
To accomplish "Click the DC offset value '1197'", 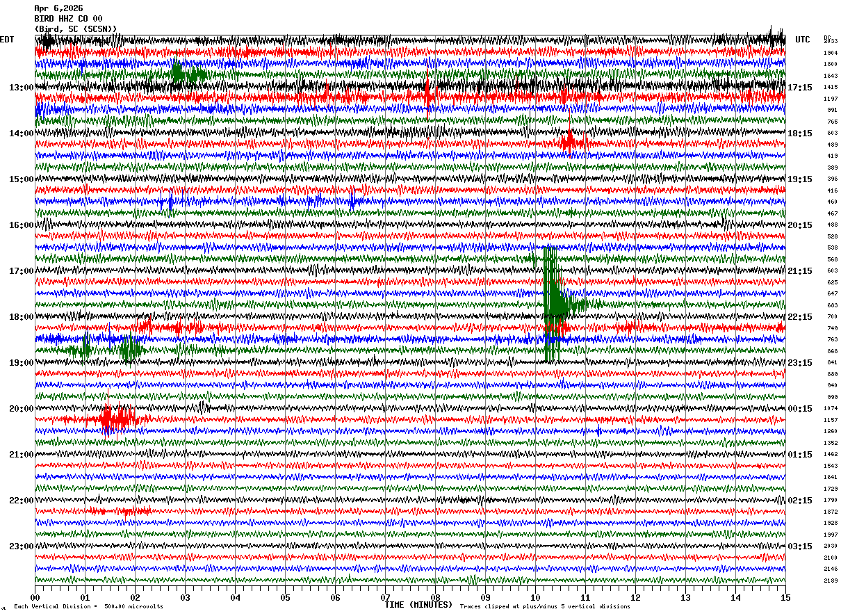I will 831,99.
